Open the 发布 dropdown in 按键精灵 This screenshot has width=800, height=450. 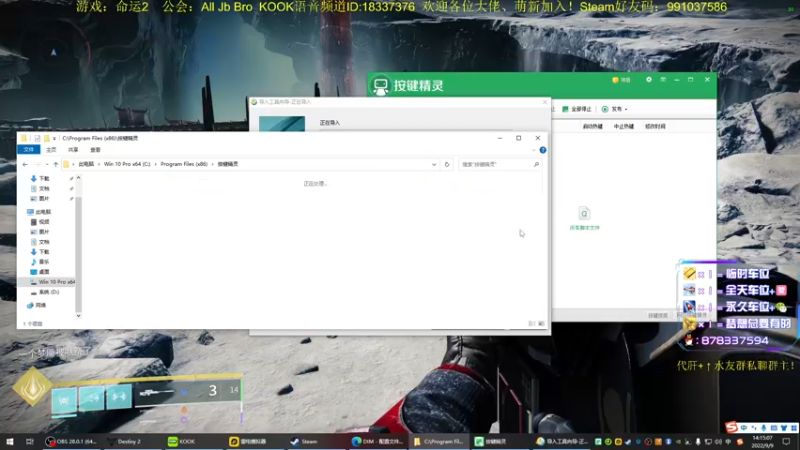click(614, 109)
